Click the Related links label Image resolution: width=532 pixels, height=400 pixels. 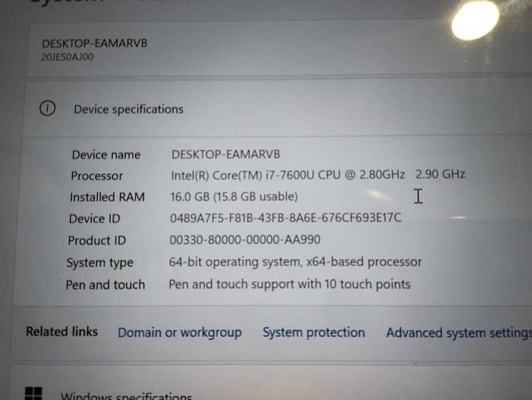click(x=62, y=331)
